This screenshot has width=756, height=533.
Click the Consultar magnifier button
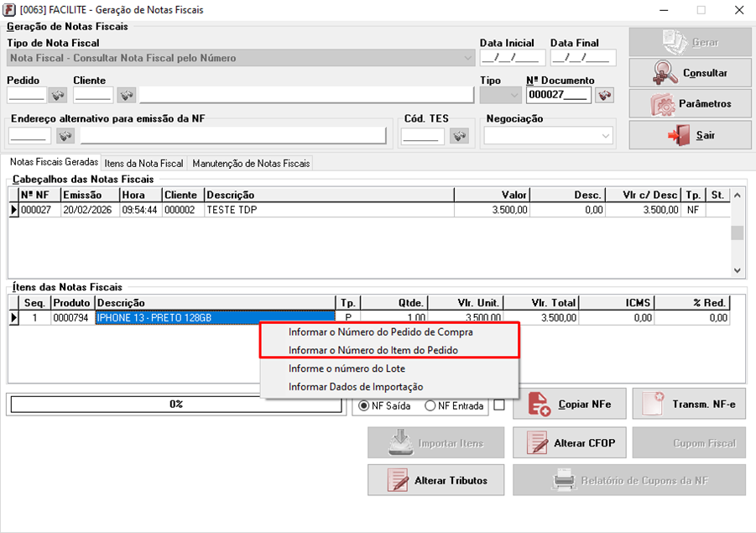690,73
